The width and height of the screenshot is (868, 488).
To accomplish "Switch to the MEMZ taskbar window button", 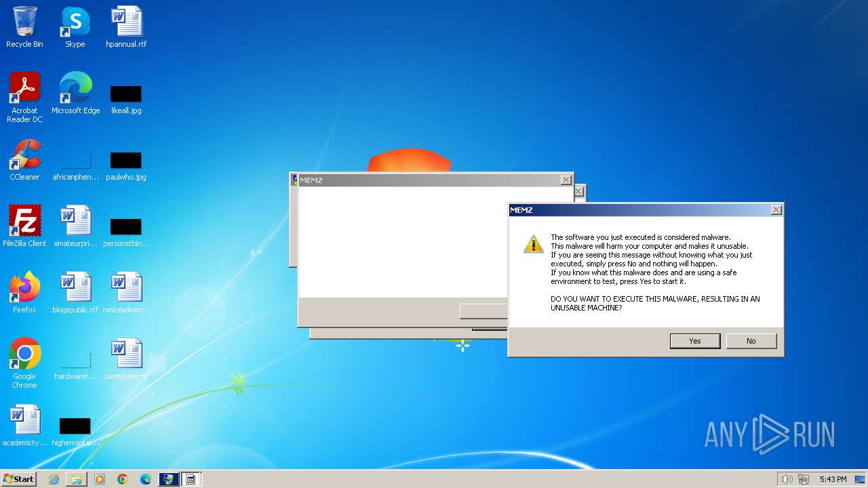I will pyautogui.click(x=169, y=479).
